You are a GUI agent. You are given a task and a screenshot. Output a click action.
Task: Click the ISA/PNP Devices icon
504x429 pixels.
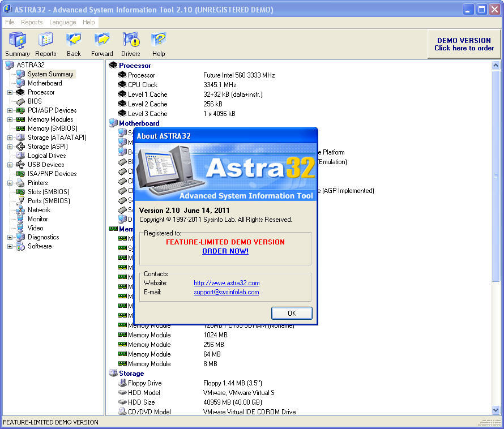coord(20,174)
